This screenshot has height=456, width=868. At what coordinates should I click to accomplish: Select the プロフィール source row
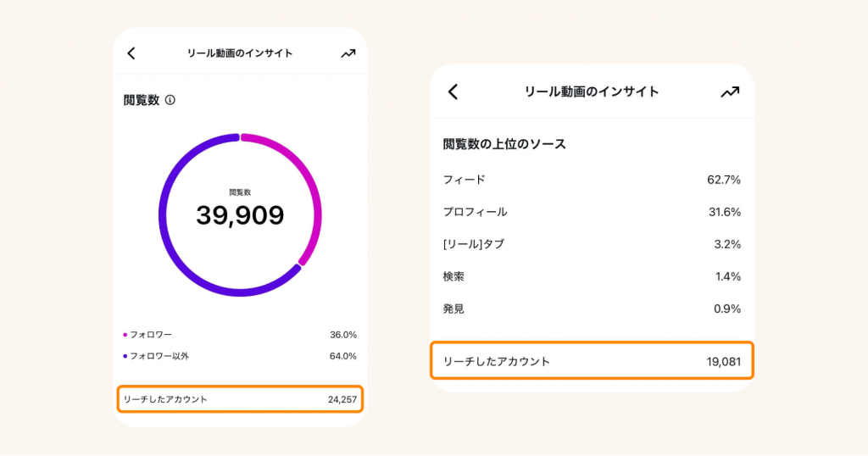pos(592,212)
